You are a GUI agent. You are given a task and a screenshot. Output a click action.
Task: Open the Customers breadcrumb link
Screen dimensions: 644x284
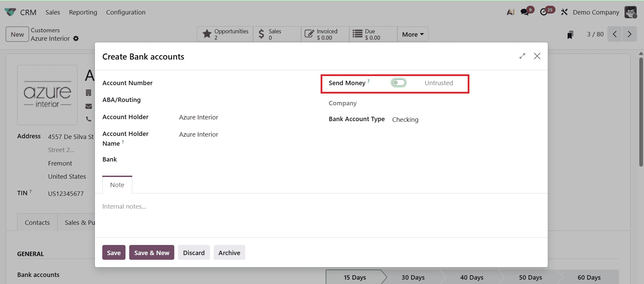coord(45,30)
